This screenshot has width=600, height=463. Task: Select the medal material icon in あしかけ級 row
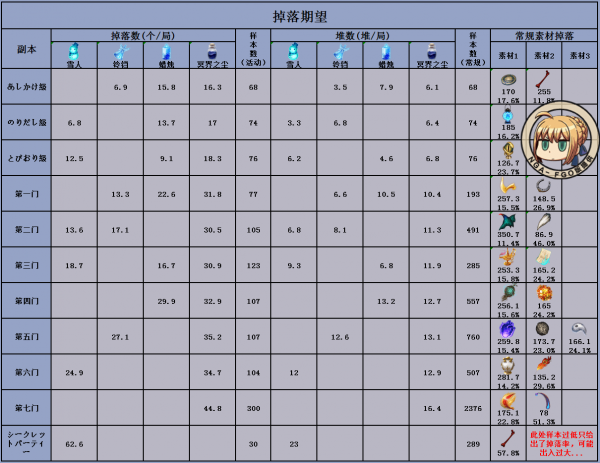pyautogui.click(x=508, y=80)
